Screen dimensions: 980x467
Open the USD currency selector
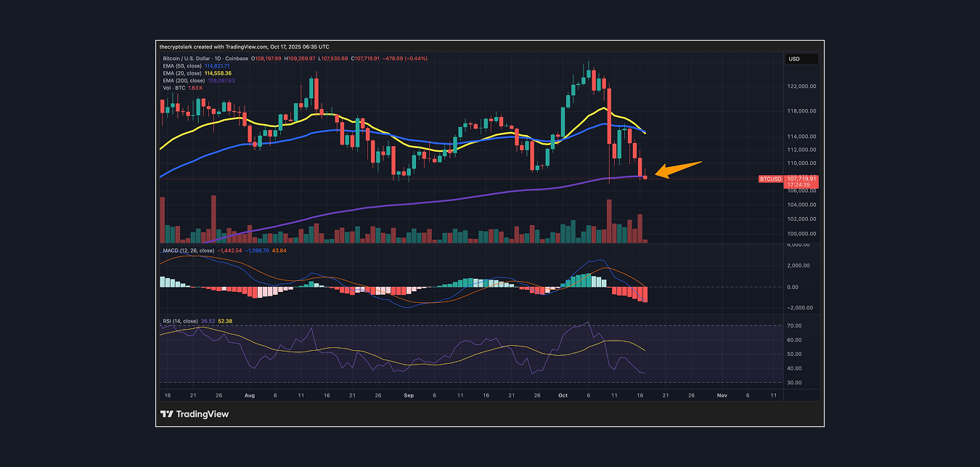801,59
